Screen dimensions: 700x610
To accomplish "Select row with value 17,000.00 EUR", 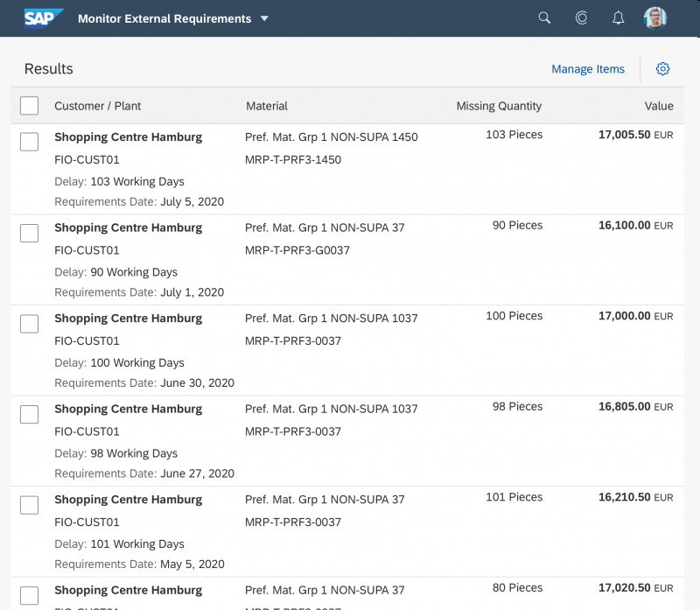I will (30, 323).
